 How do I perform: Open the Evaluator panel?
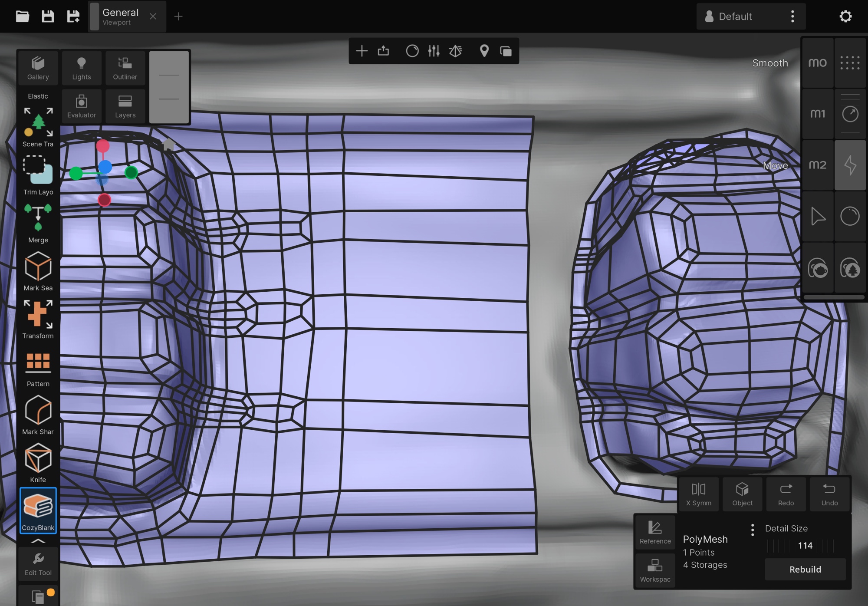(x=82, y=106)
